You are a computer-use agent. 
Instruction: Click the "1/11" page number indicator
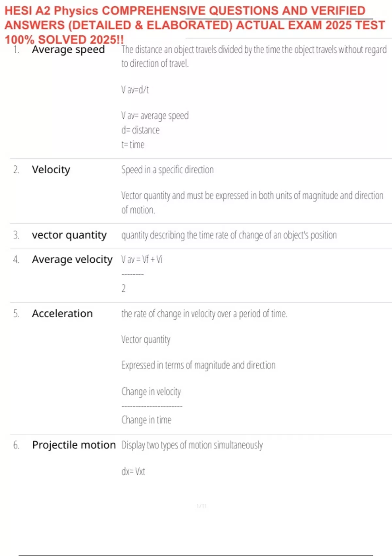pyautogui.click(x=202, y=506)
